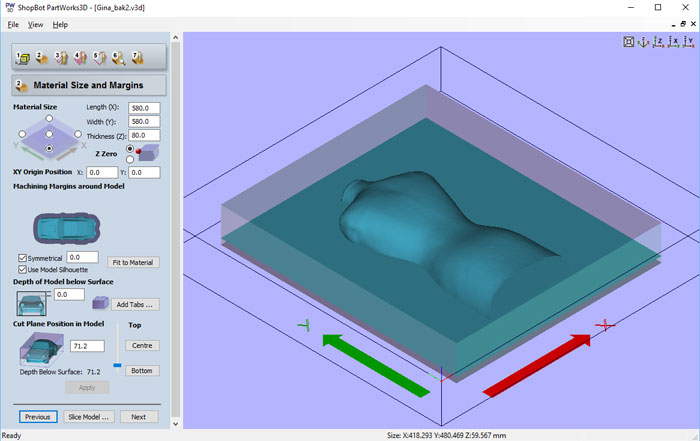The height and width of the screenshot is (441, 700).
Task: Proceed with the Next button
Action: (x=138, y=417)
